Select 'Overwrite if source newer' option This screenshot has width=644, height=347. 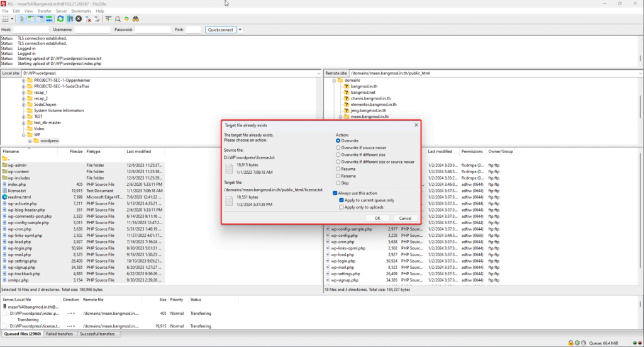[338, 147]
